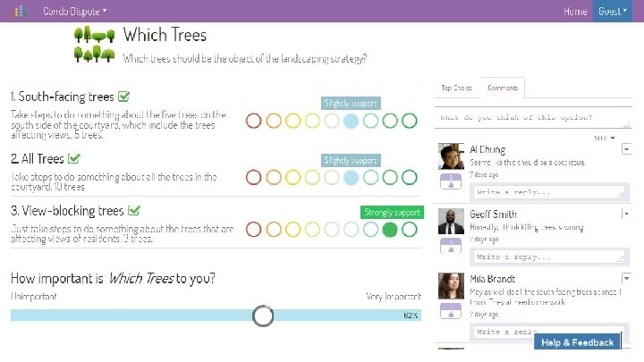Click Al Chung's profile picture
This screenshot has height=362, width=644.
(450, 156)
